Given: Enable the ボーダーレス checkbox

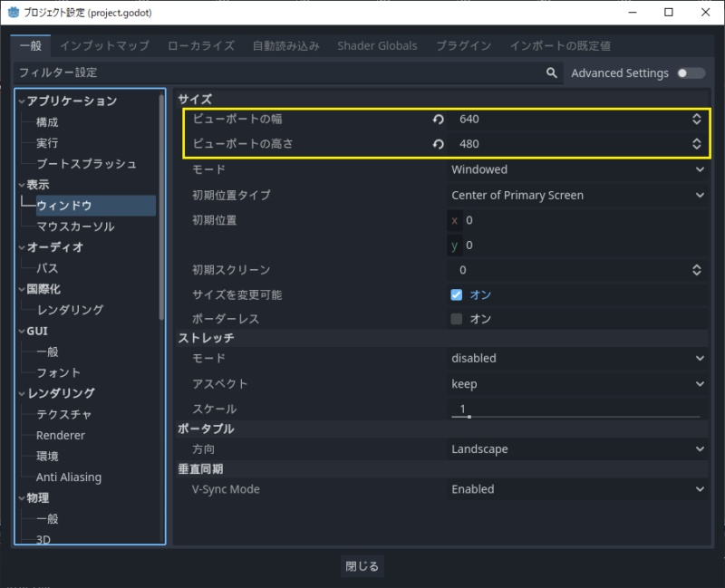Looking at the screenshot, I should click(457, 319).
